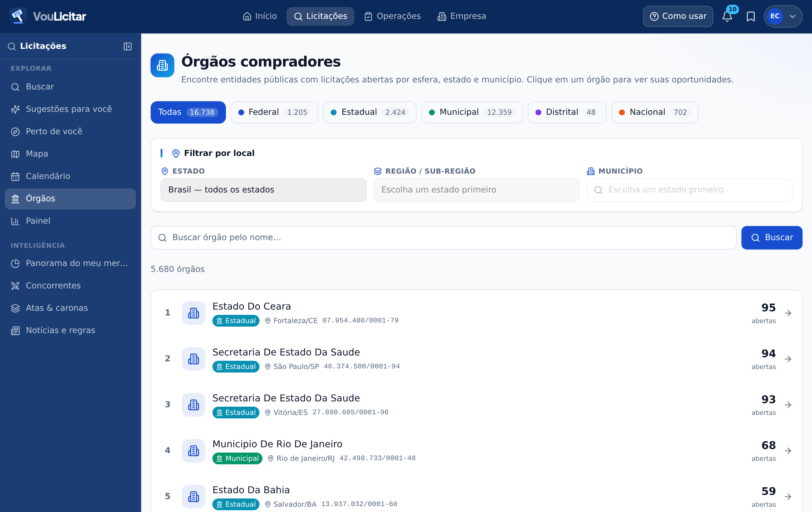Click the VouLicitar logo icon
Screen dimensions: 812x512
click(x=18, y=16)
